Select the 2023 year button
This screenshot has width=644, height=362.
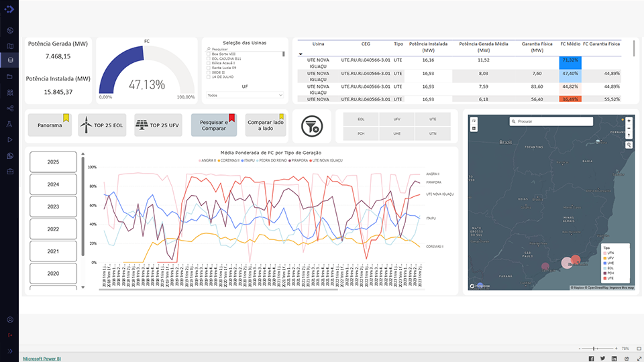(53, 207)
